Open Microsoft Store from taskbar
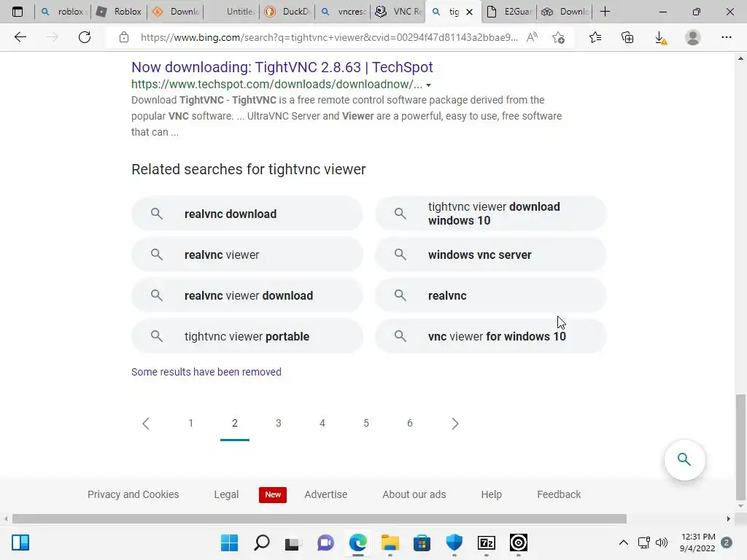 pos(422,542)
